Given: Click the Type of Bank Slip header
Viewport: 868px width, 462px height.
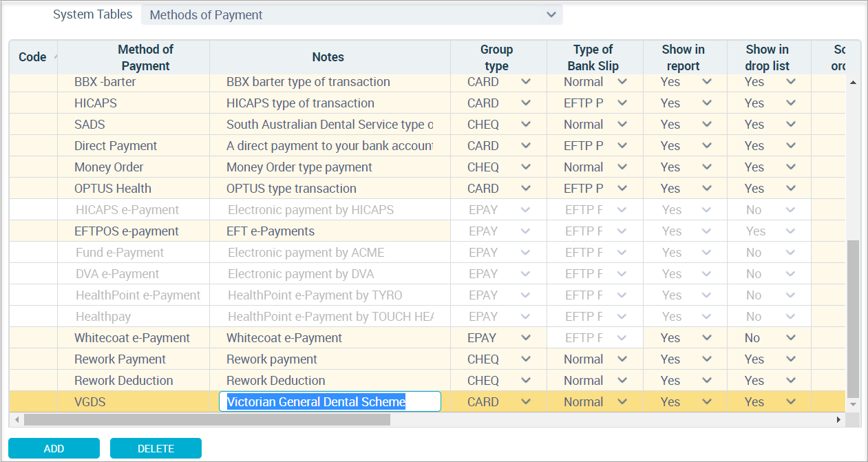Looking at the screenshot, I should tap(595, 57).
